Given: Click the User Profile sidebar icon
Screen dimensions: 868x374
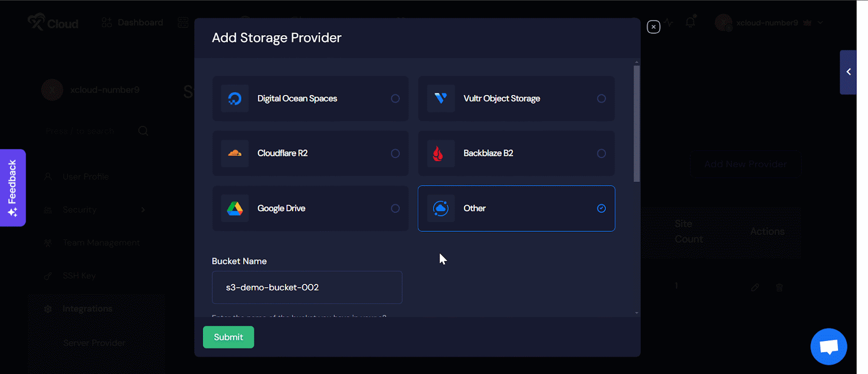Looking at the screenshot, I should [x=48, y=176].
